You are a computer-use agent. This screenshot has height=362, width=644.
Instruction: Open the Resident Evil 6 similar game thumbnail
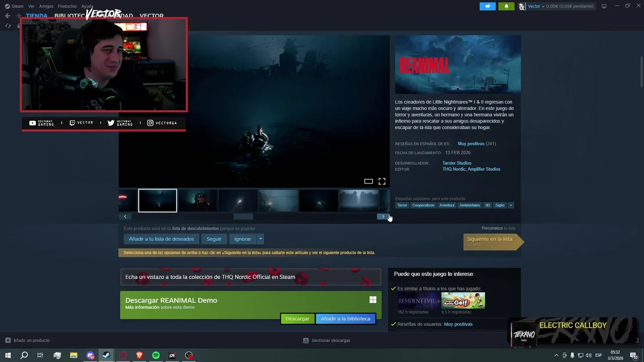point(419,301)
